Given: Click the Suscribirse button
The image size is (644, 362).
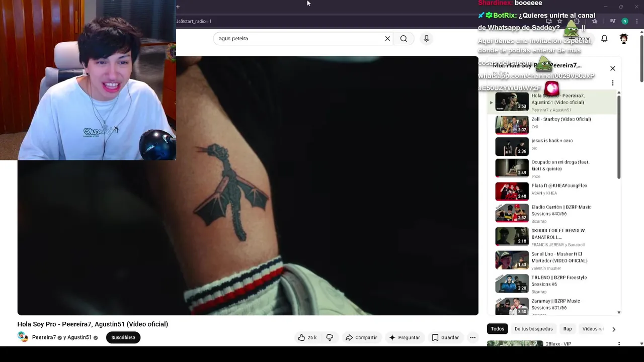Looking at the screenshot, I should click(x=123, y=337).
